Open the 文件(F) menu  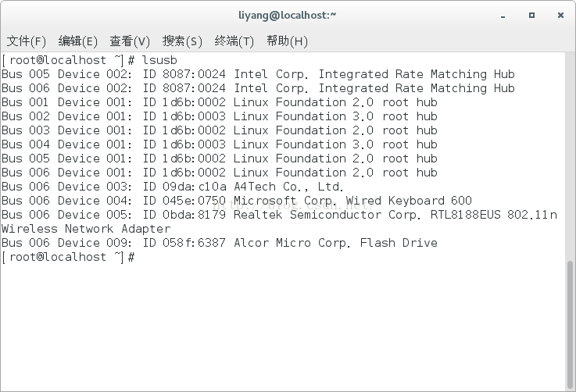(27, 41)
